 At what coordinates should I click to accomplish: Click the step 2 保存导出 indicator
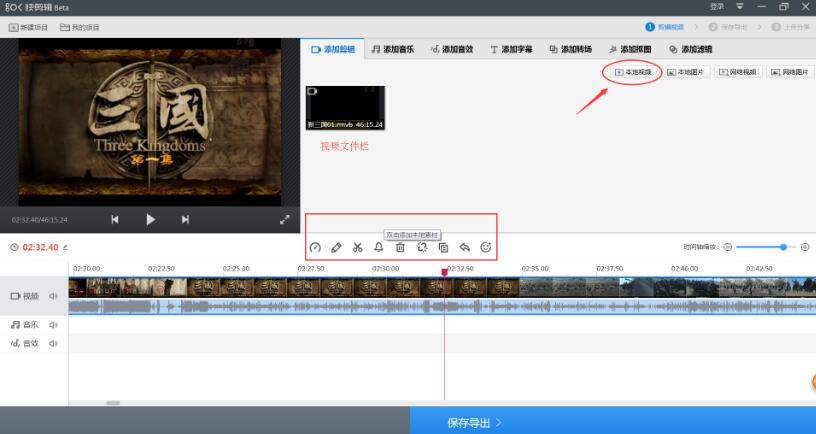tap(728, 27)
